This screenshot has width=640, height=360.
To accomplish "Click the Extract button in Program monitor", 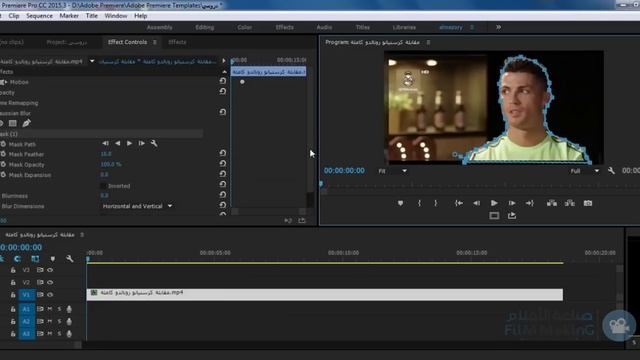I will pyautogui.click(x=570, y=203).
